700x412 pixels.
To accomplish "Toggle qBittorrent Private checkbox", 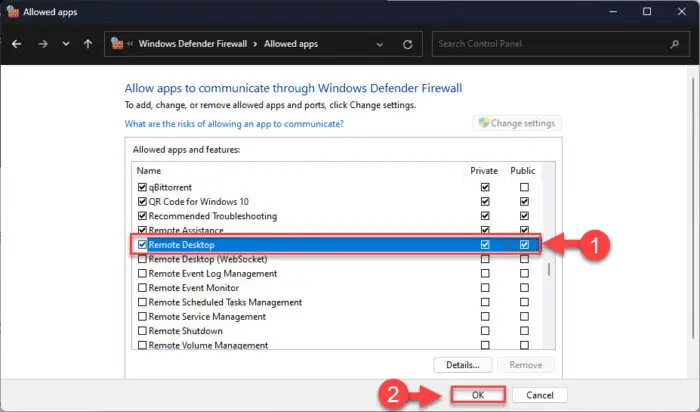I will [485, 187].
